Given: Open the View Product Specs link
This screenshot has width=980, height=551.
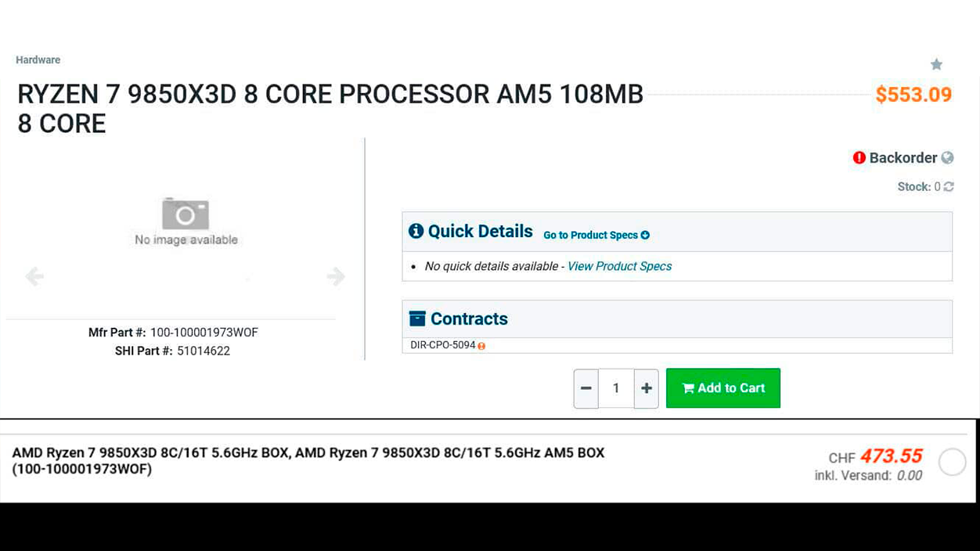Looking at the screenshot, I should click(619, 266).
